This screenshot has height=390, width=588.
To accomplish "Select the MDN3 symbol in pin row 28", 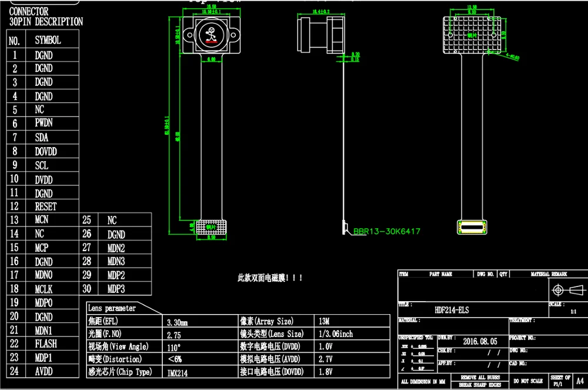I will 116,261.
